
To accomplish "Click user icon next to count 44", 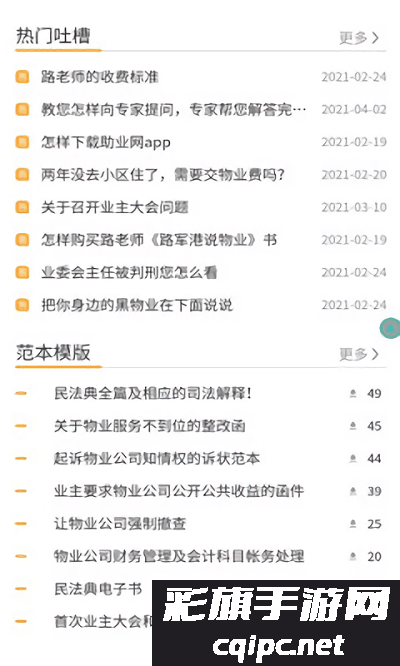I will point(353,459).
